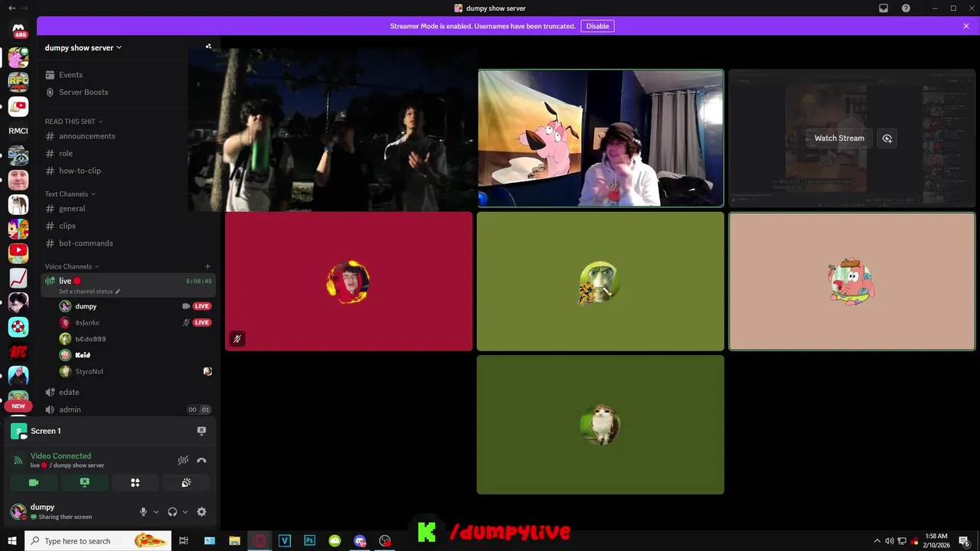Screen dimensions: 980x551
Task: Disconnect from the voice call
Action: (x=201, y=460)
